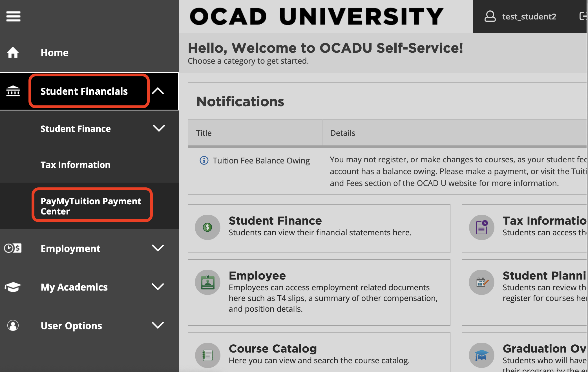Open the Employee card title
Image resolution: width=588 pixels, height=372 pixels.
257,276
